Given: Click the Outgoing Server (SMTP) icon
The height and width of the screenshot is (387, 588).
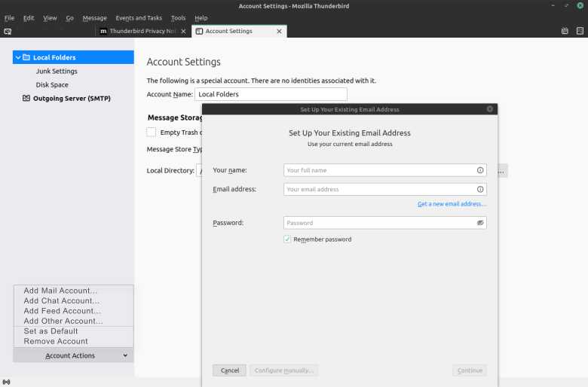Looking at the screenshot, I should [26, 98].
